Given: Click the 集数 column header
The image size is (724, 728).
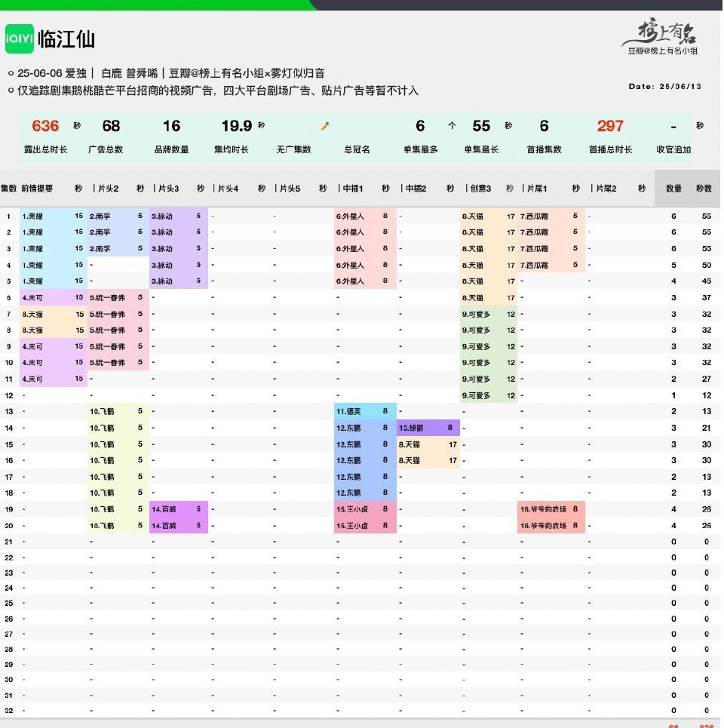Looking at the screenshot, I should (x=8, y=189).
